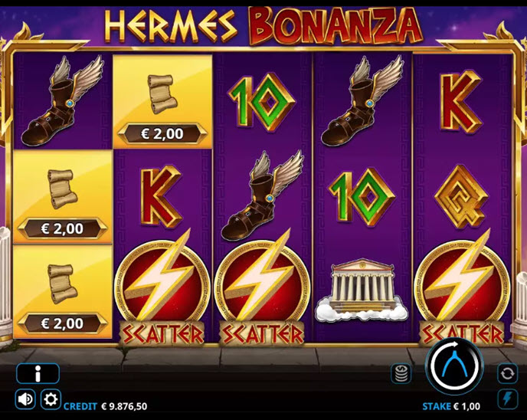This screenshot has height=420, width=527.
Task: Click the scatter symbol on reel two
Action: [162, 289]
